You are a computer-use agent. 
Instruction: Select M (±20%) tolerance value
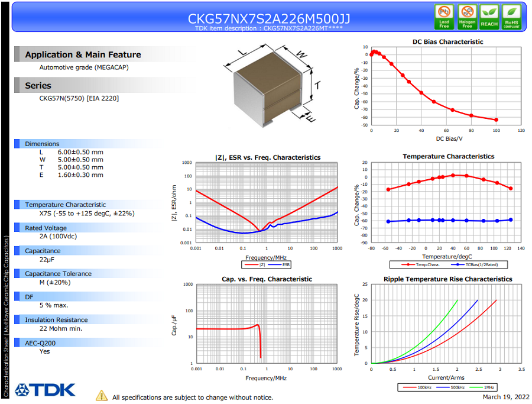click(55, 282)
